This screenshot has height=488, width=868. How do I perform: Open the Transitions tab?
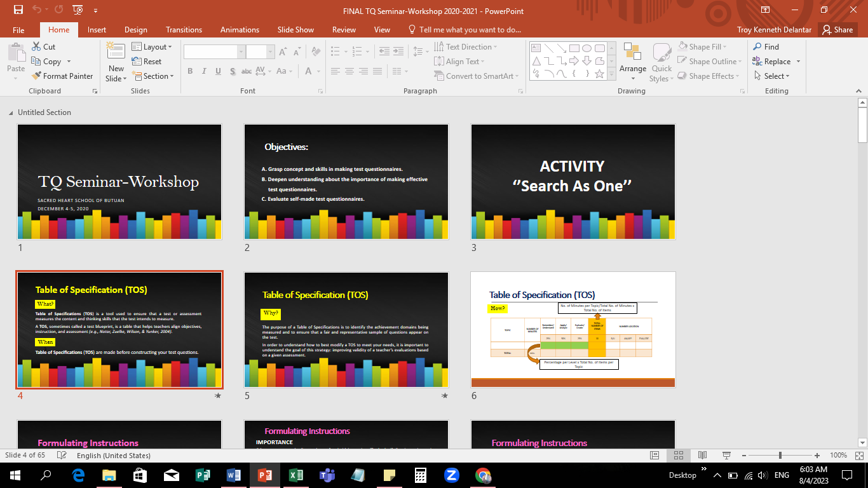pos(184,30)
